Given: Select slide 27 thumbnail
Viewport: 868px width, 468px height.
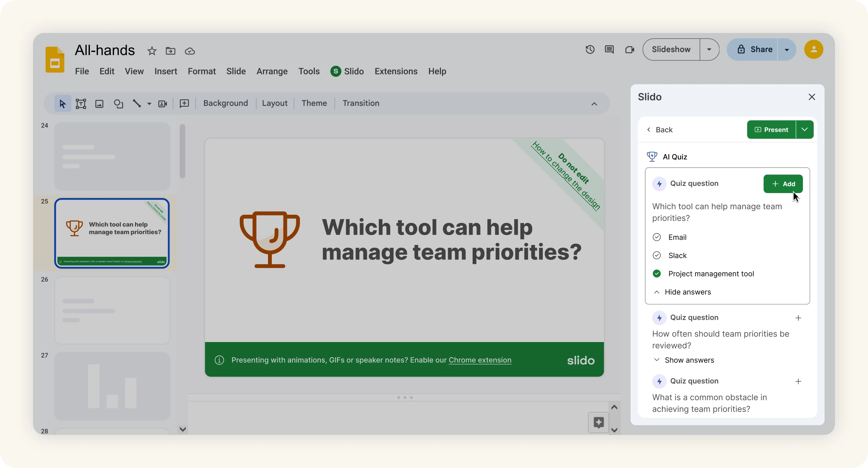Looking at the screenshot, I should pyautogui.click(x=112, y=386).
